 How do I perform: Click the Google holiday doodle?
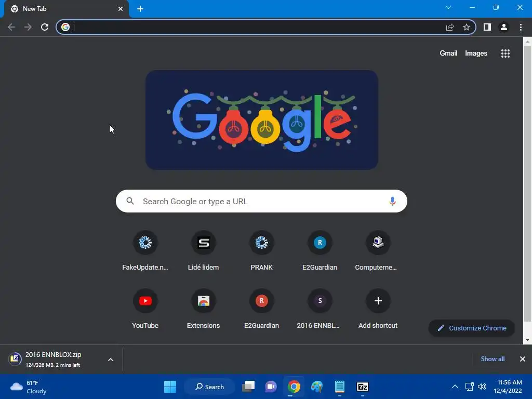(x=262, y=120)
